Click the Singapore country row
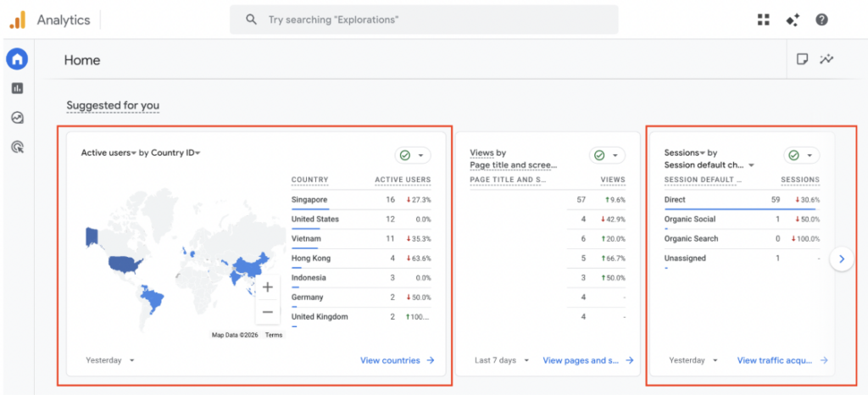Screen dimensions: 868x395 (x=361, y=200)
